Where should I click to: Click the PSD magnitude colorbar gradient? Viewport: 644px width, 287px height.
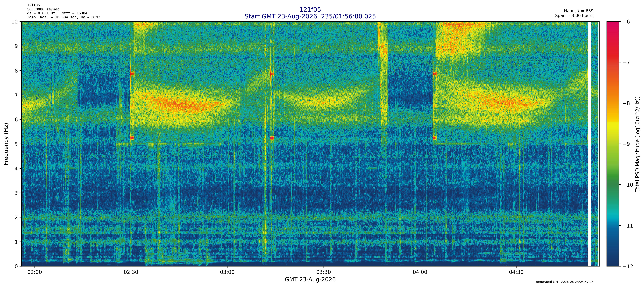[x=613, y=144]
